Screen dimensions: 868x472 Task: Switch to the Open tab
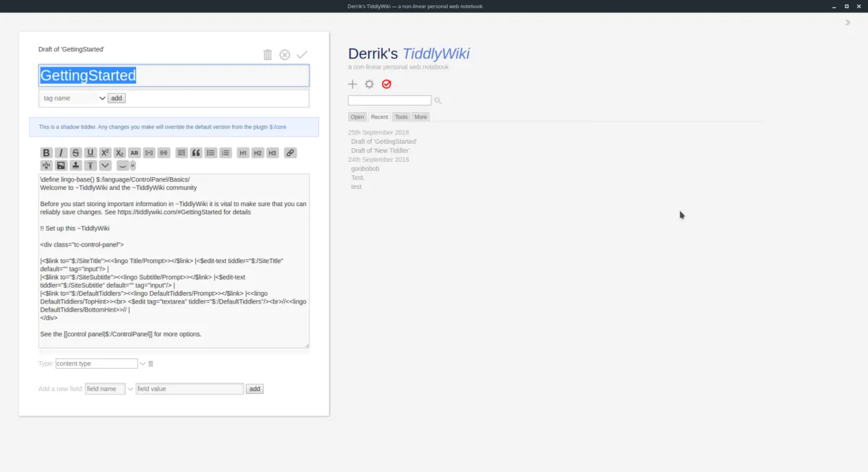tap(357, 117)
